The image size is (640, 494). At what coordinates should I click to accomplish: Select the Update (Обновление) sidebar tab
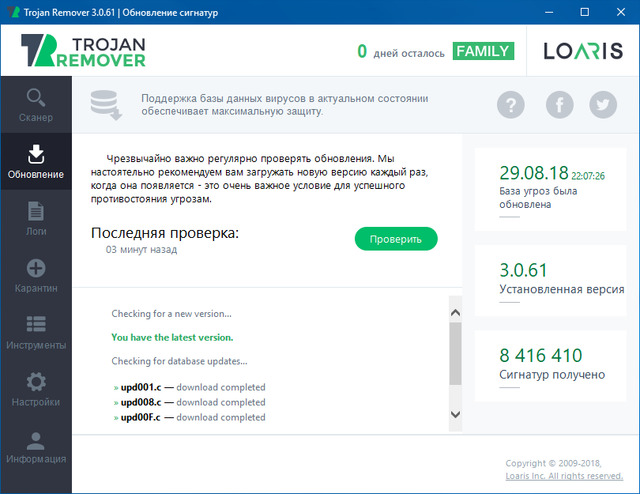36,163
